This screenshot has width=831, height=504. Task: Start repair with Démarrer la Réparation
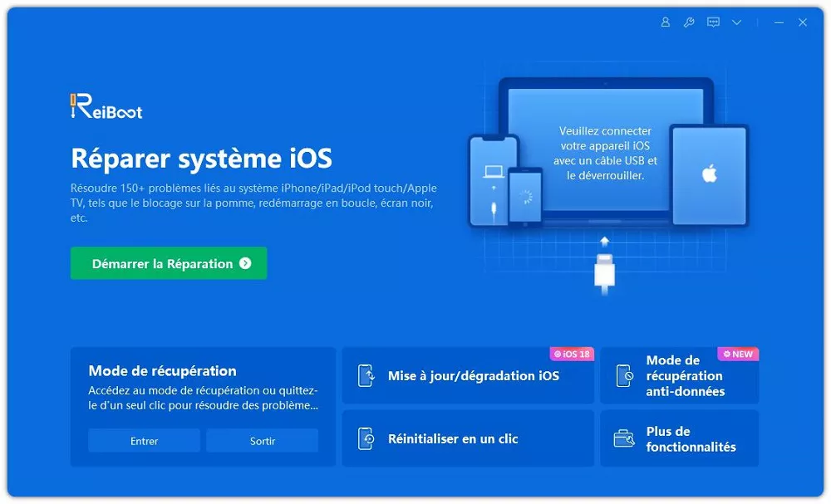point(169,263)
